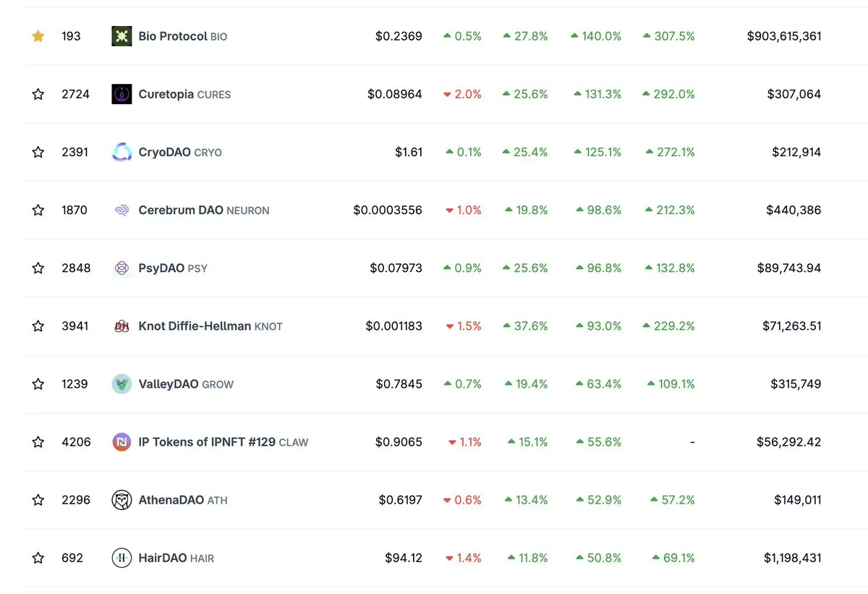Toggle favorite star for Curetopia
This screenshot has height=594, width=868.
tap(38, 94)
